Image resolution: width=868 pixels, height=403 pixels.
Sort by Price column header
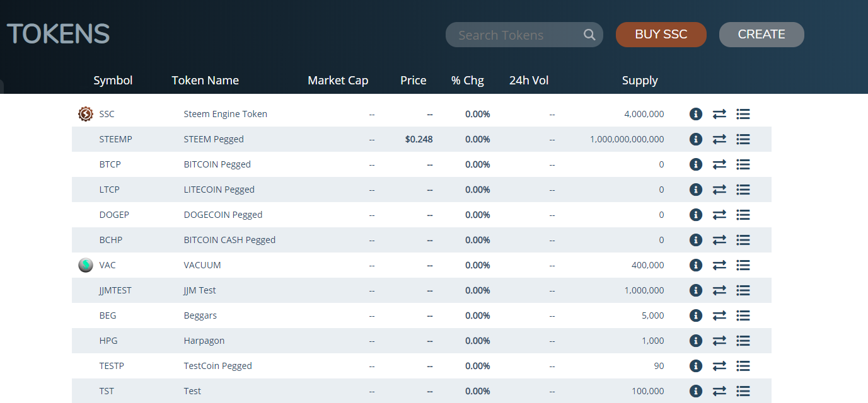pyautogui.click(x=413, y=81)
